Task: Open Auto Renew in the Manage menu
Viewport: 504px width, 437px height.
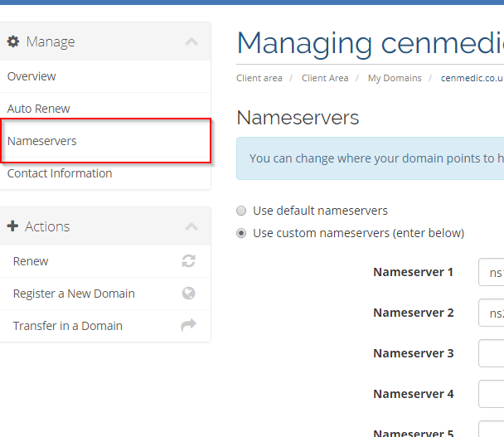Action: pos(105,109)
